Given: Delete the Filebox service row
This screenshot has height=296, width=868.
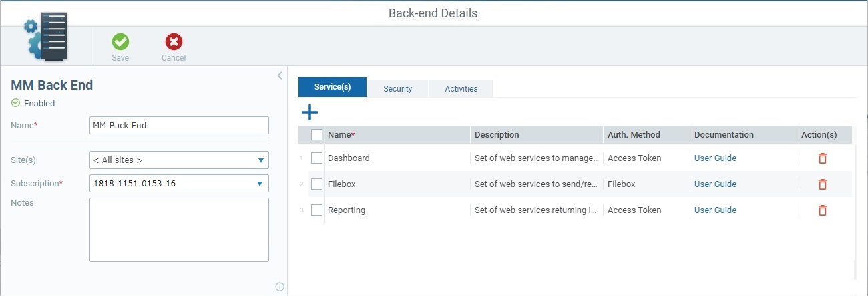Looking at the screenshot, I should click(823, 184).
